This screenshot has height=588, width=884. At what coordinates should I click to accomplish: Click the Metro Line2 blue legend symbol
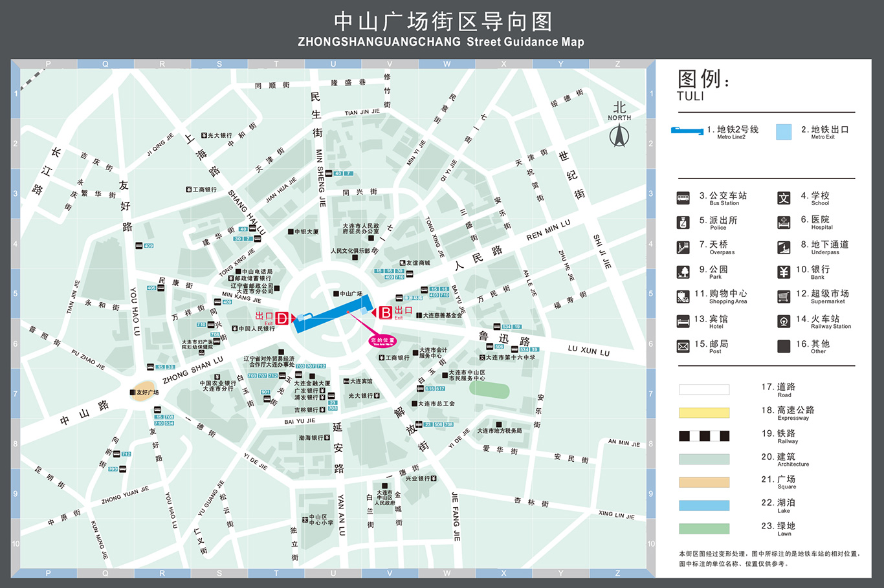(687, 131)
